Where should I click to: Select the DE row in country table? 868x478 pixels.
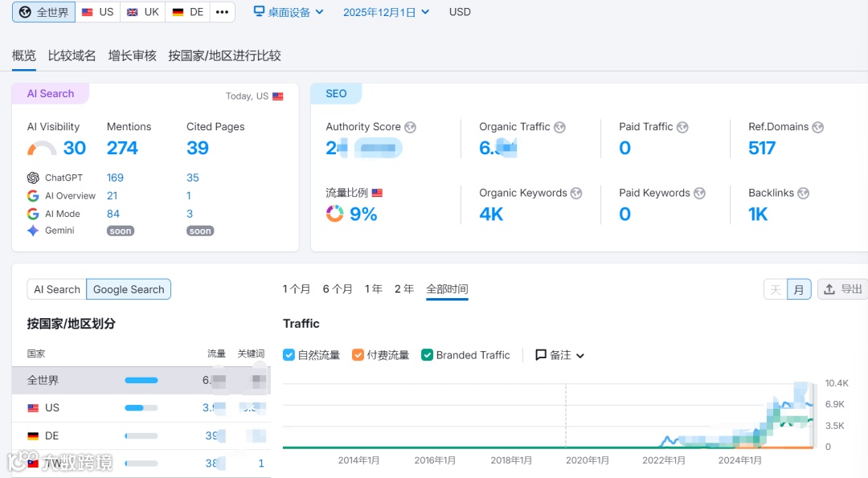point(141,436)
